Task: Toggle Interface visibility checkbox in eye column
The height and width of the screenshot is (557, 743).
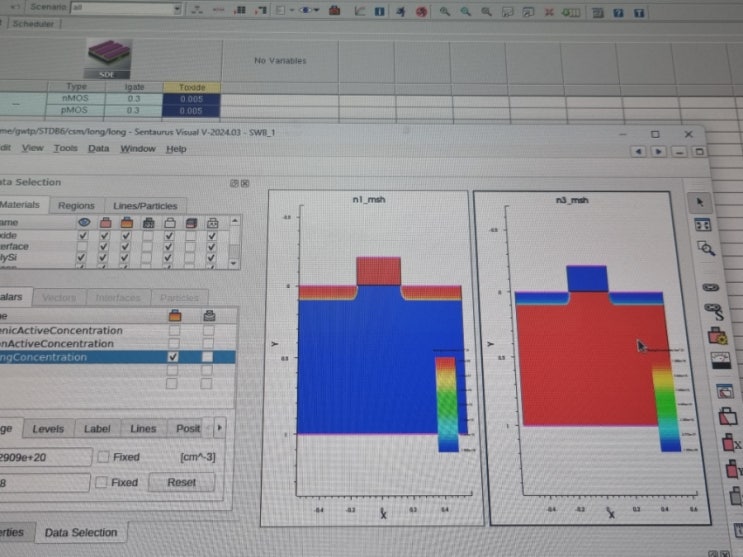Action: [x=82, y=247]
